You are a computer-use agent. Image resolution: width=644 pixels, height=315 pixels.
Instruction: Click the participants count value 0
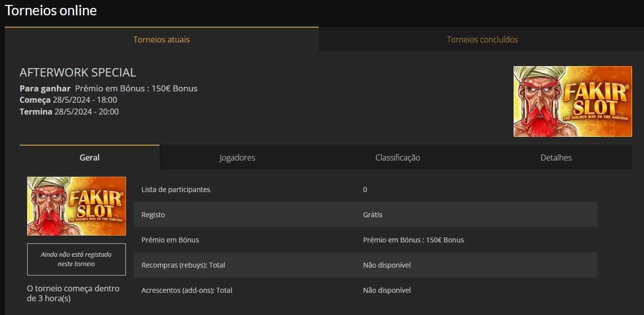click(x=365, y=190)
